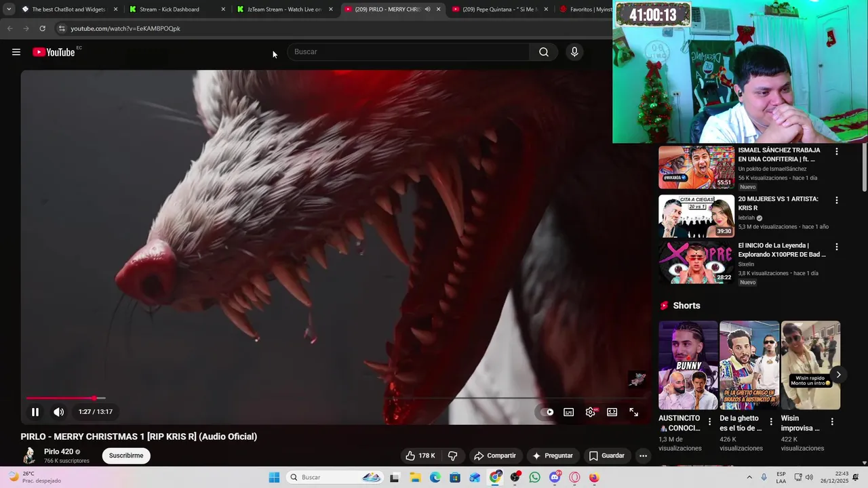Close the Stream - Kick Dashboard tab
Viewport: 868px width, 488px height.
click(x=223, y=9)
